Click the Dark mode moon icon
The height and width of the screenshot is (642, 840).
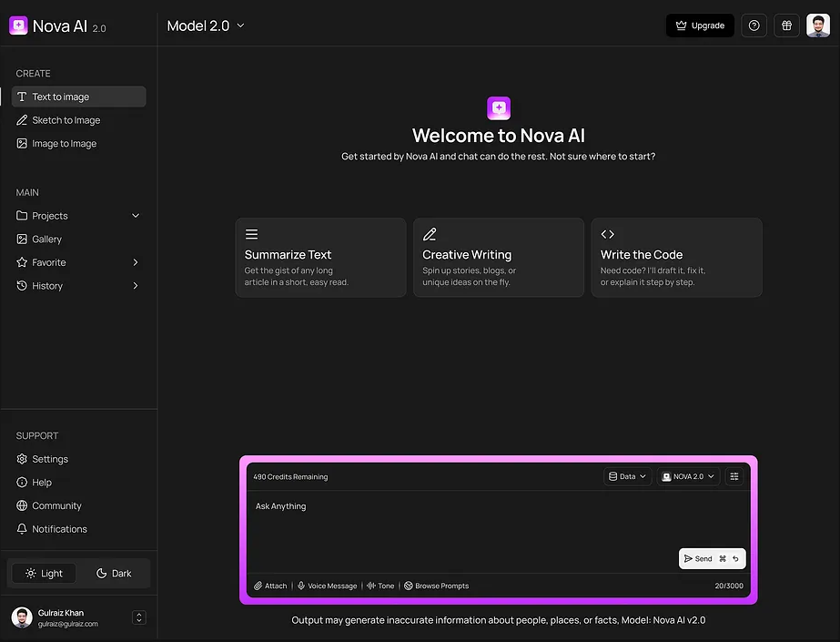point(101,574)
